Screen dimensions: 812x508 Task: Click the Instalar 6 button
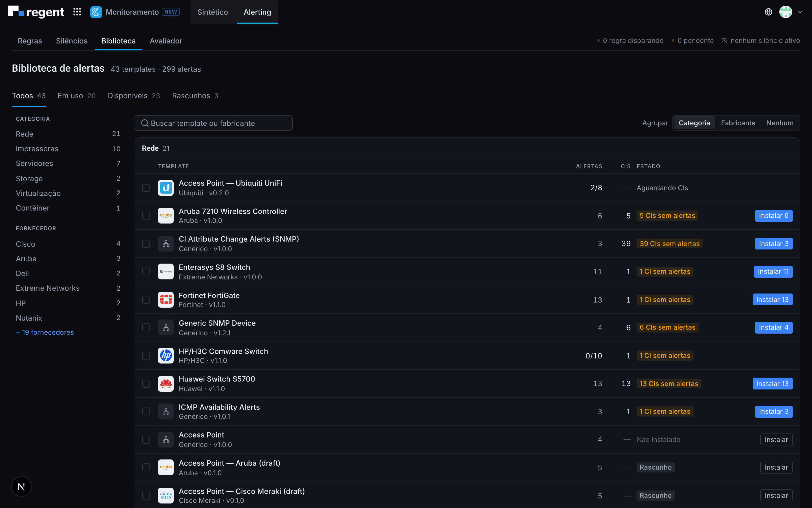[x=774, y=216]
